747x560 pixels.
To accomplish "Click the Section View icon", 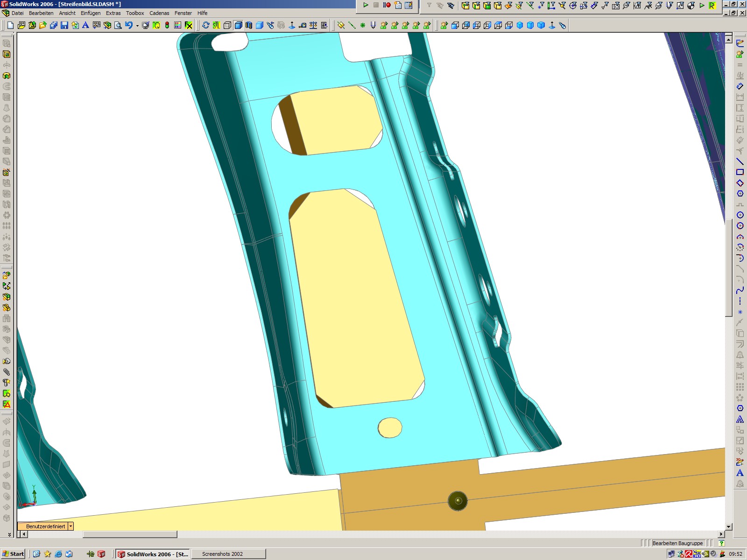I will click(249, 25).
